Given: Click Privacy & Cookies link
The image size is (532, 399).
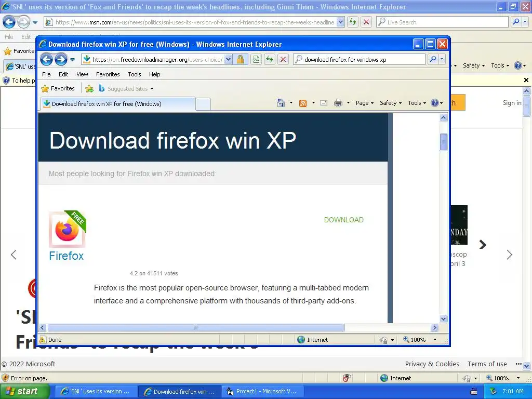Looking at the screenshot, I should click(x=432, y=364).
